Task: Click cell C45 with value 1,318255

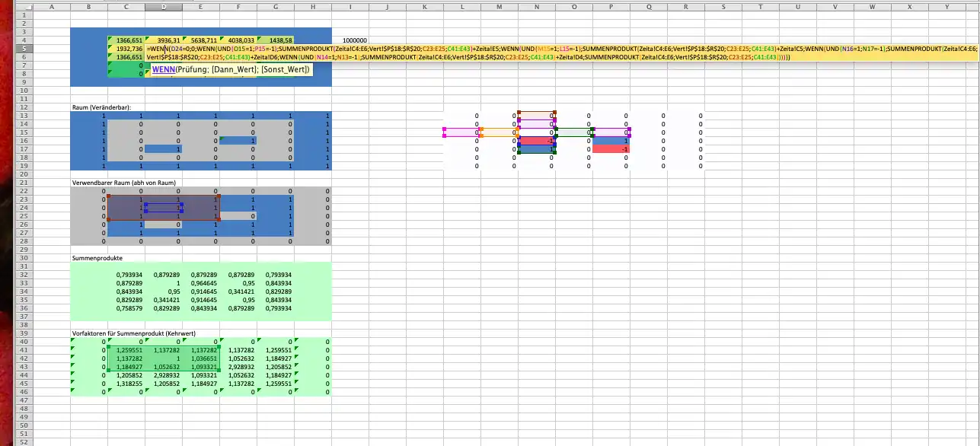Action: pyautogui.click(x=126, y=384)
